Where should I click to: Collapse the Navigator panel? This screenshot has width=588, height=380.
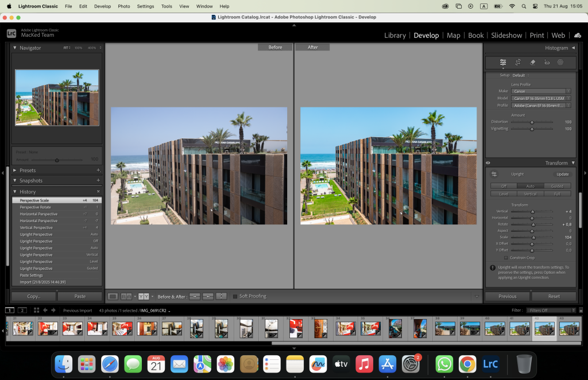click(14, 48)
